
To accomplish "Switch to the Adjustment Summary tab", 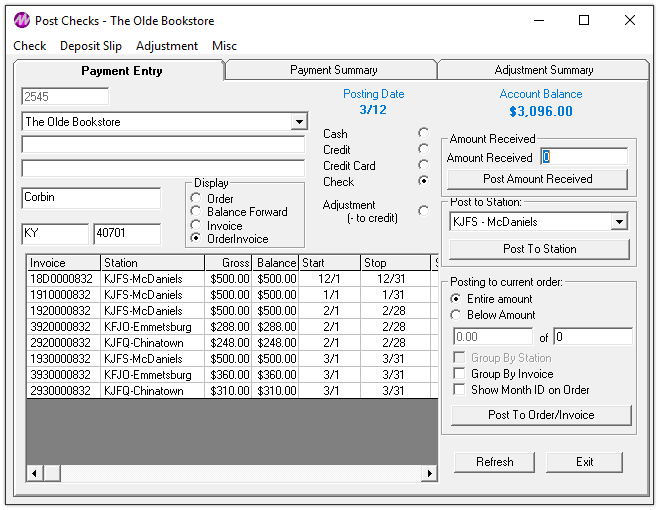I will pyautogui.click(x=543, y=70).
